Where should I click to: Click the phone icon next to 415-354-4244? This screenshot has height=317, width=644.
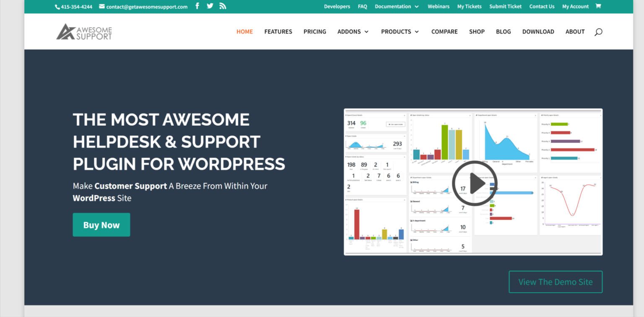pos(57,6)
